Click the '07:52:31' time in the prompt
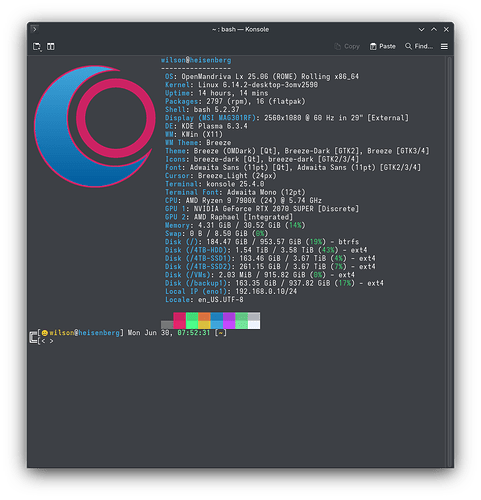This screenshot has width=481, height=500. [x=194, y=333]
